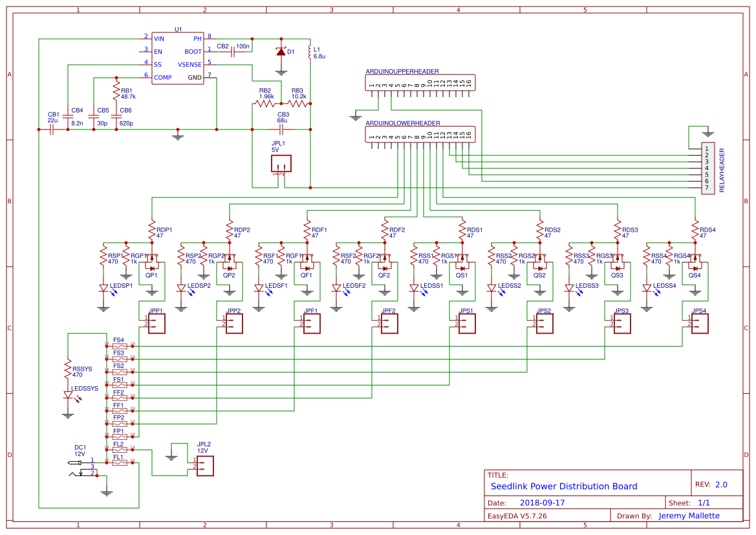Click the JPP1 two-pin connector symbol
Image resolution: width=756 pixels, height=535 pixels.
click(x=157, y=323)
